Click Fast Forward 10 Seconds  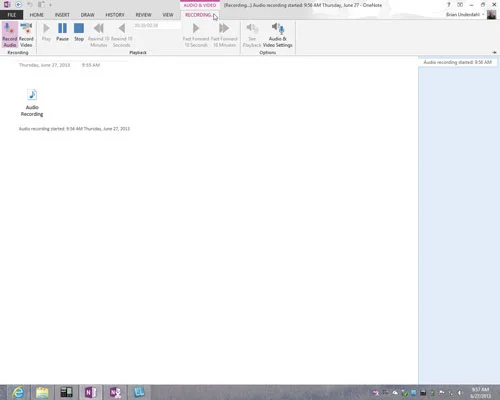(196, 35)
